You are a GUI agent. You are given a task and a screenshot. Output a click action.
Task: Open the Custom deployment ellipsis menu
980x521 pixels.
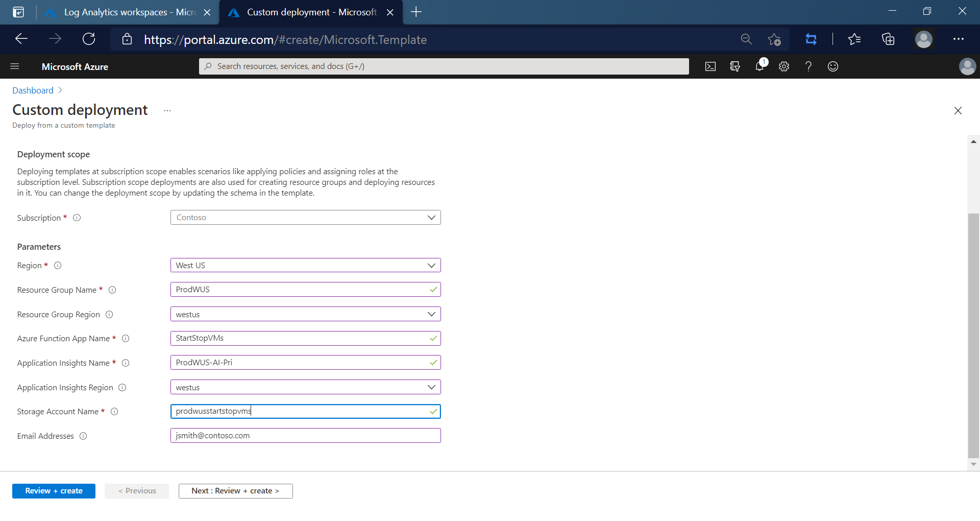click(x=167, y=110)
